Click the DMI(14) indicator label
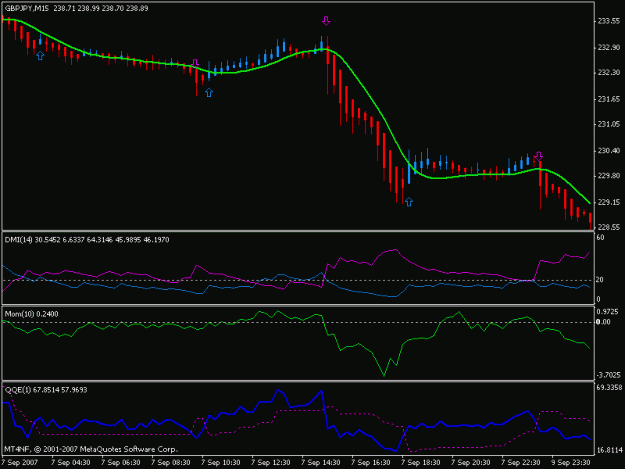 (19, 240)
